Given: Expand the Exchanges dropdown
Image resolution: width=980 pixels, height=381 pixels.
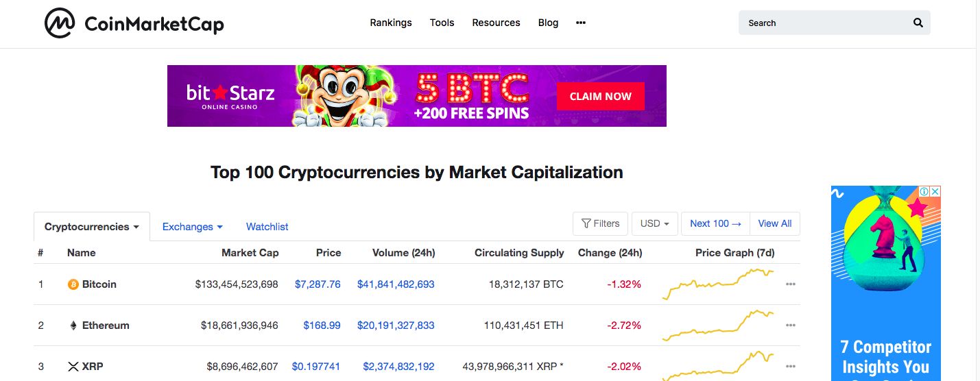Looking at the screenshot, I should click(192, 227).
